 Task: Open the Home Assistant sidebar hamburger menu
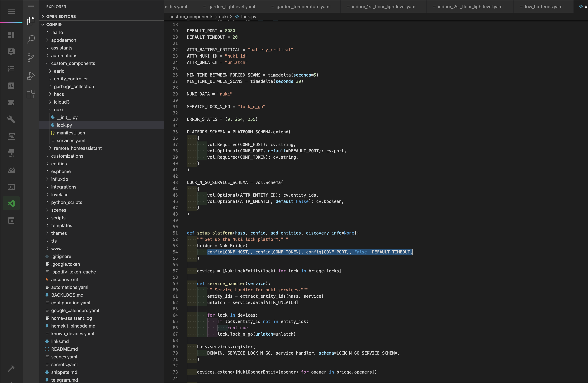pos(11,12)
